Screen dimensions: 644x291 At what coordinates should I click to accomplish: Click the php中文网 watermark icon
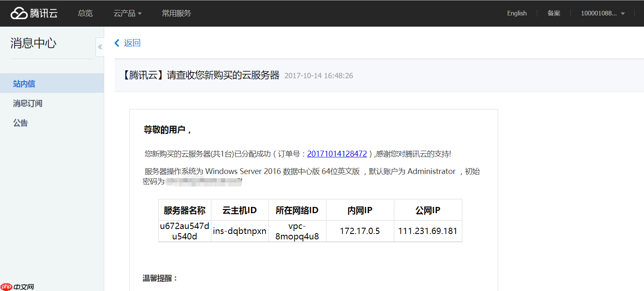tap(5, 286)
